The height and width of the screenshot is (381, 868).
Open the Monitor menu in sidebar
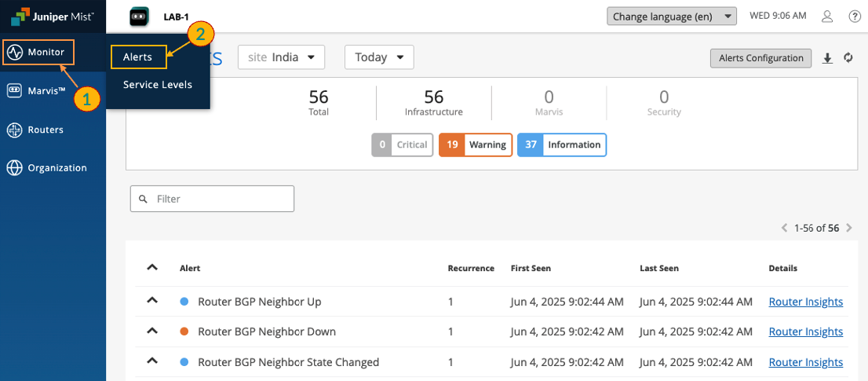pyautogui.click(x=38, y=53)
